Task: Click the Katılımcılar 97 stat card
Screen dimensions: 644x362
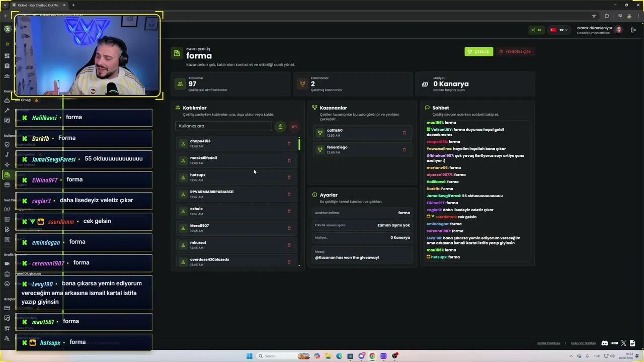Action: pos(231,84)
